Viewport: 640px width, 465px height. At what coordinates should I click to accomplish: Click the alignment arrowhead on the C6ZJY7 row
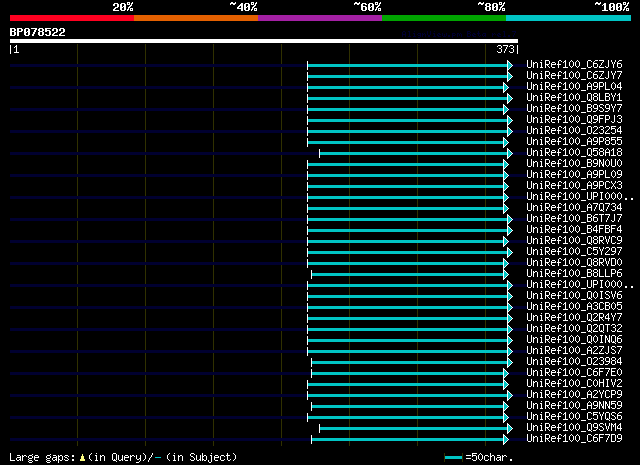tap(510, 76)
